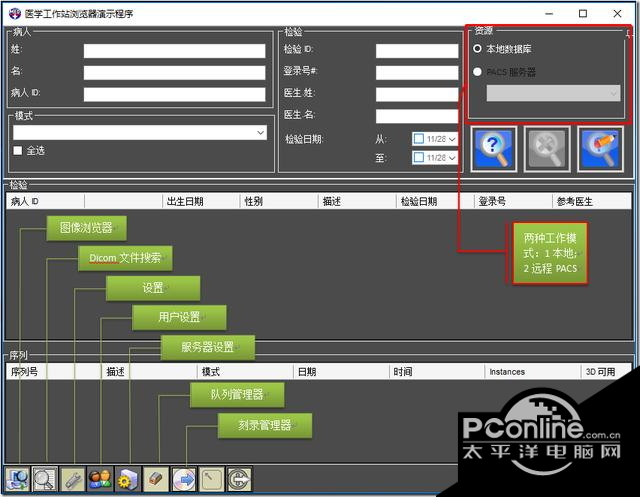Open the image viewer toolbar icon
Image resolution: width=640 pixels, height=497 pixels.
coord(17,479)
